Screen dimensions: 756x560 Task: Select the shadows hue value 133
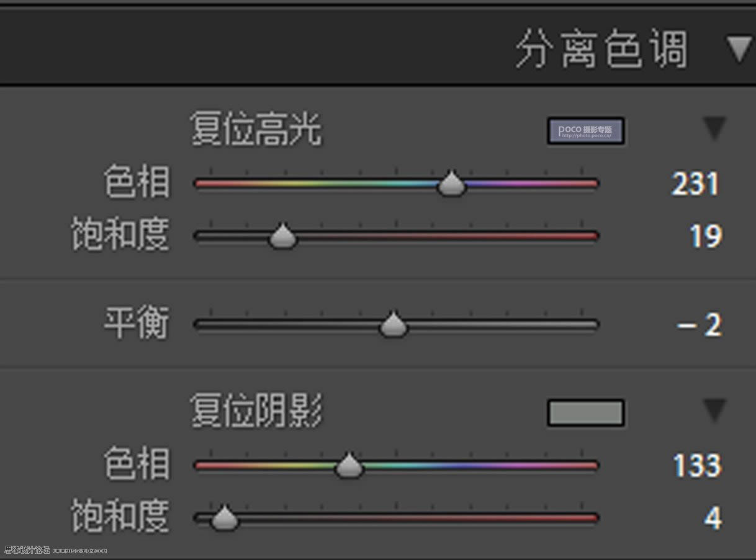695,466
